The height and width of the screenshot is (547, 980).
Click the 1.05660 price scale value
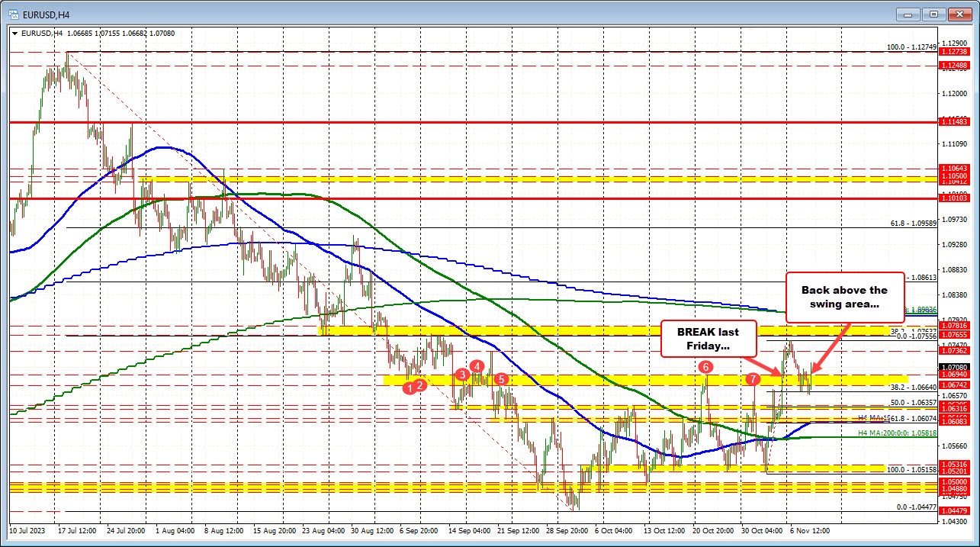point(954,446)
